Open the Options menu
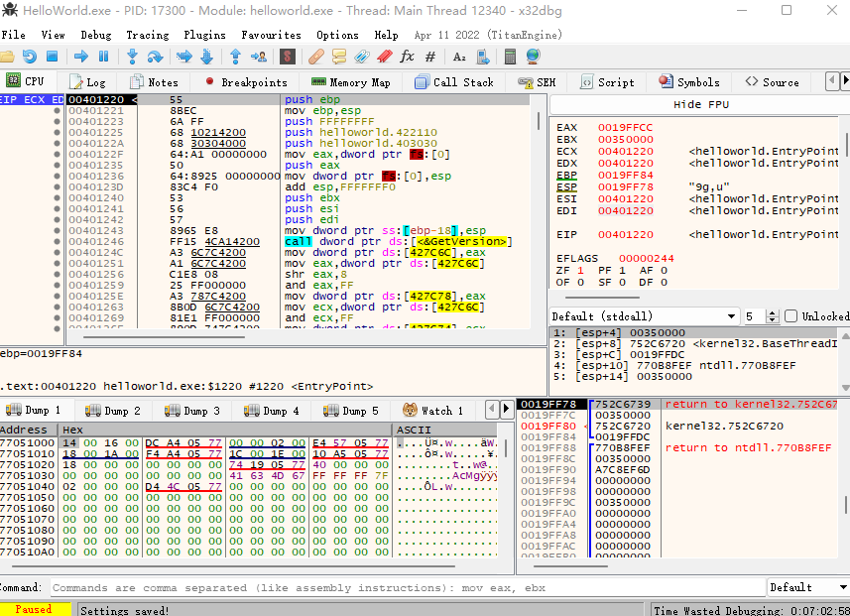 [337, 35]
